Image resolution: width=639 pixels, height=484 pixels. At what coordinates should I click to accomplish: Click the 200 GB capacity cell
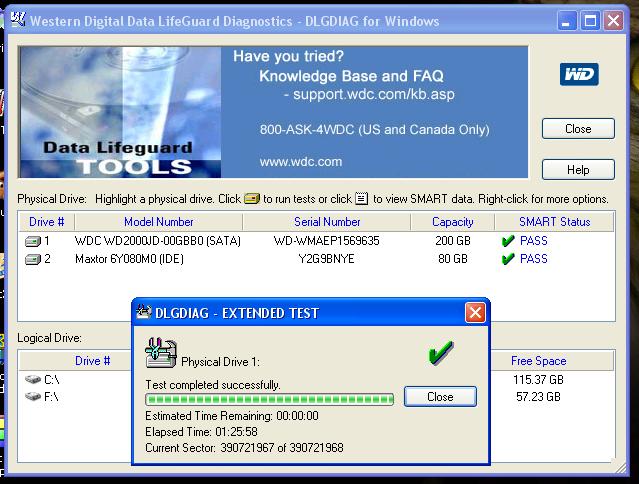coord(453,241)
